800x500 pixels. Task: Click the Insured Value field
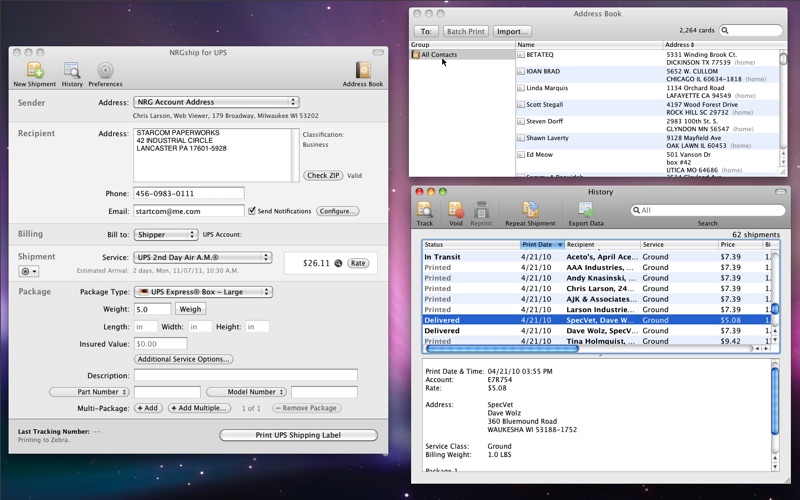click(161, 344)
